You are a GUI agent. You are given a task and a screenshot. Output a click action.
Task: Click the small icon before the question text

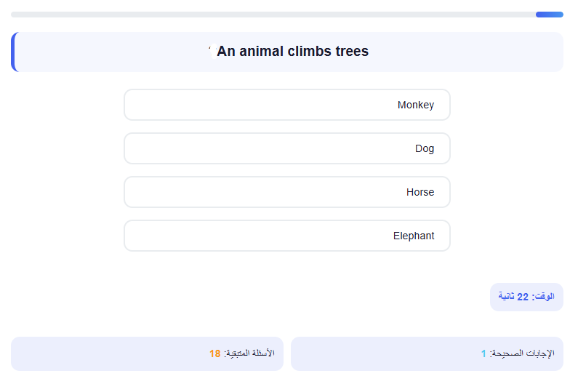tap(213, 51)
